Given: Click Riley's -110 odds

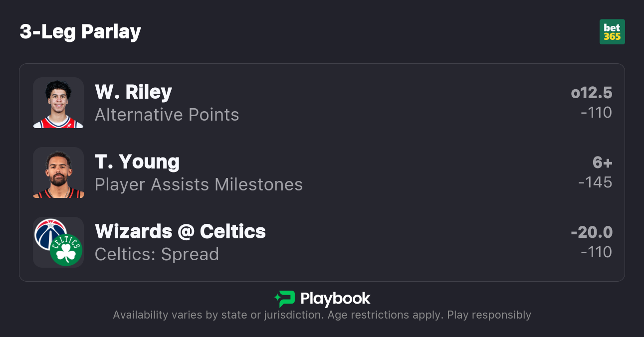Looking at the screenshot, I should pyautogui.click(x=596, y=113).
